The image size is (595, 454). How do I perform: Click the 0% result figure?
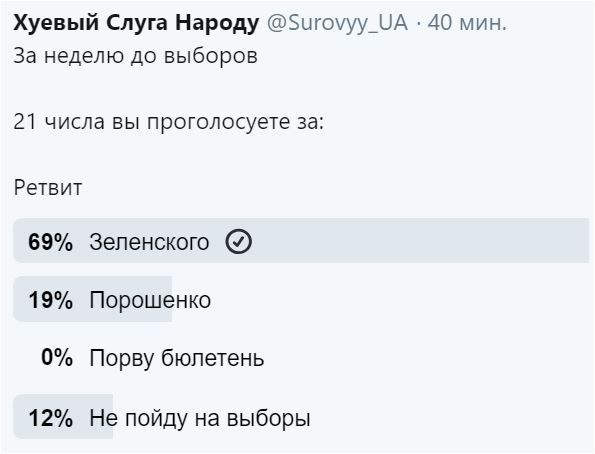click(x=57, y=358)
